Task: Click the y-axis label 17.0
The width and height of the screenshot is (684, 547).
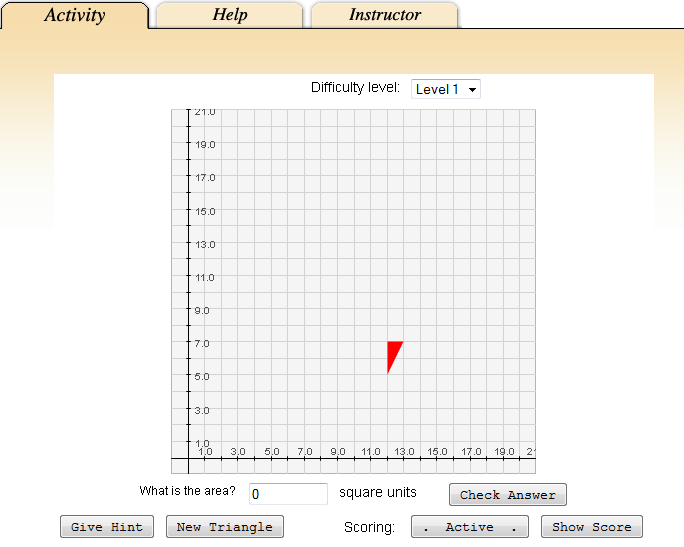Action: coord(205,178)
